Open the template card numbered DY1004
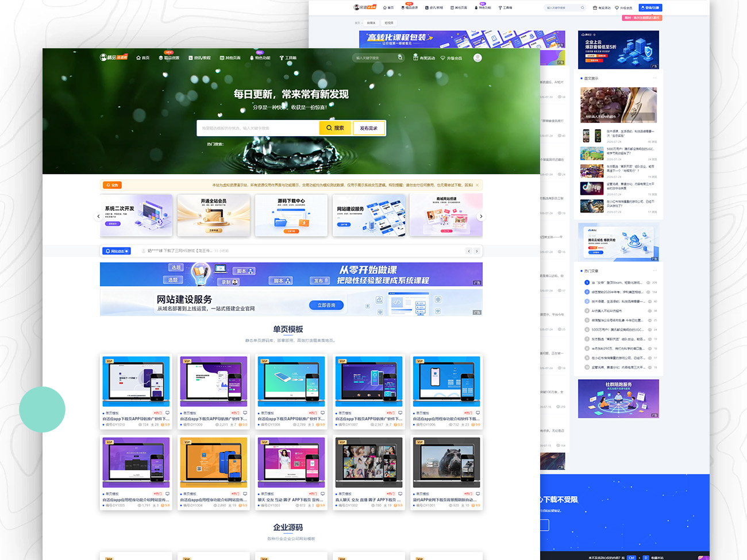The image size is (747, 560). [x=214, y=473]
